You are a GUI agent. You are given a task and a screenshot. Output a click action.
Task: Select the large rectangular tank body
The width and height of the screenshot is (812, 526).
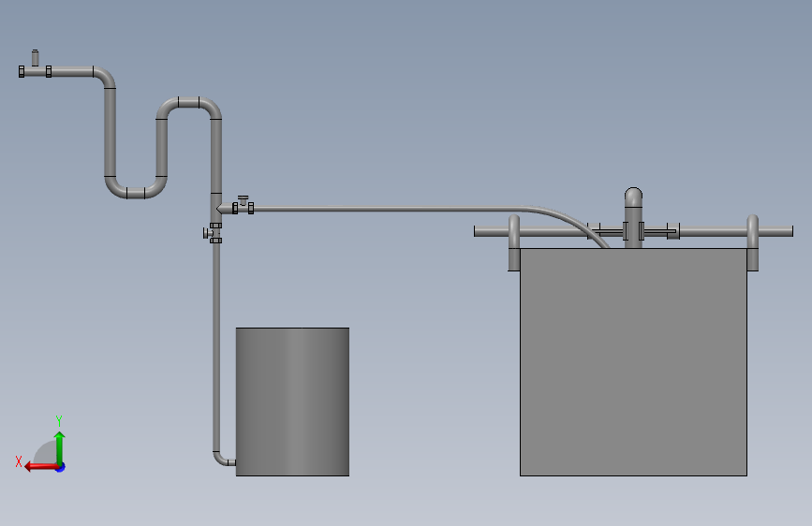pos(633,361)
